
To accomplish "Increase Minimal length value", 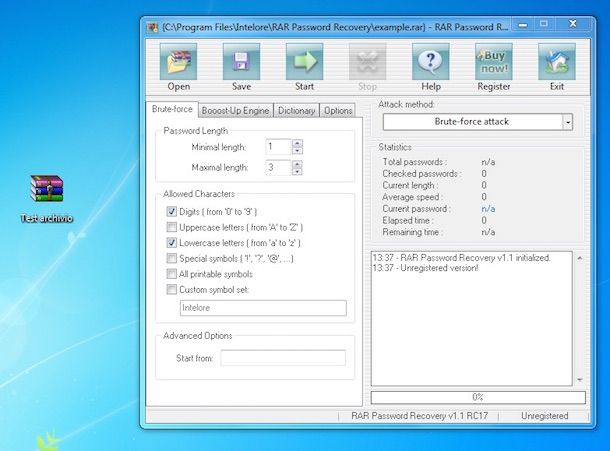I will pos(297,143).
